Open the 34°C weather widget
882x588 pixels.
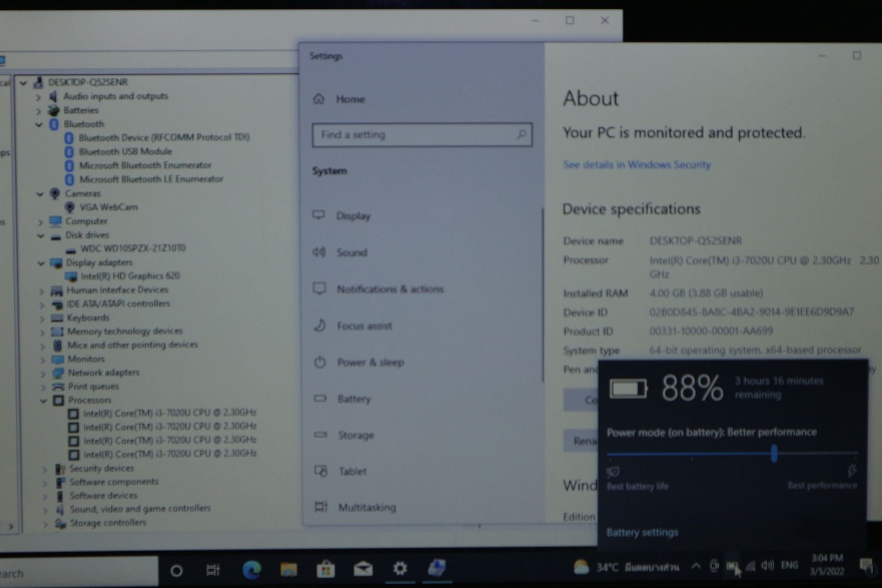[x=626, y=567]
